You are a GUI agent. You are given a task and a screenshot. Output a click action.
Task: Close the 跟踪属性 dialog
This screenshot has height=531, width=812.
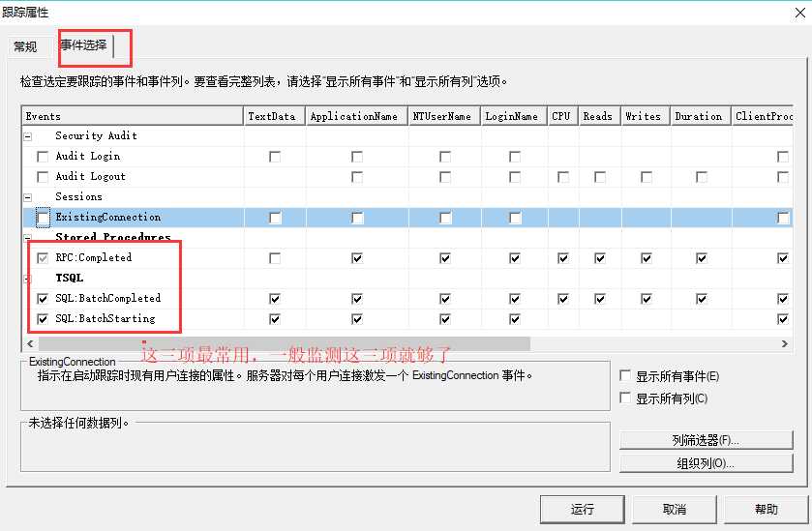[x=800, y=13]
